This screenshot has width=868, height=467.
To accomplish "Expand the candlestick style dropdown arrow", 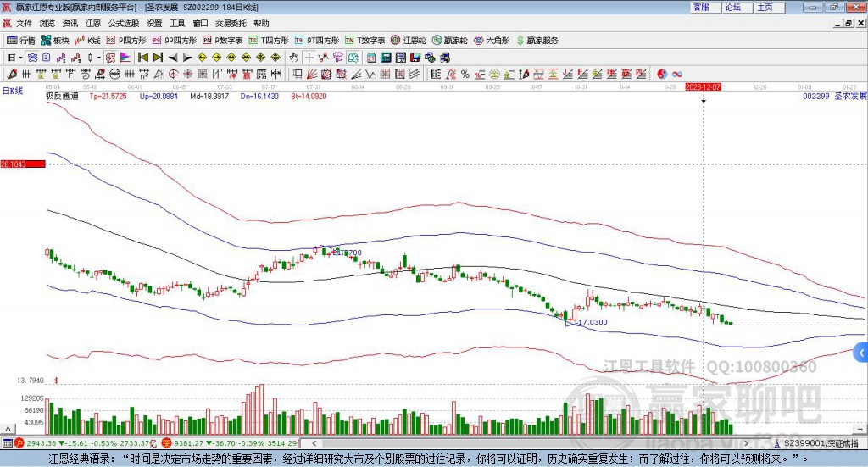I will pyautogui.click(x=99, y=58).
